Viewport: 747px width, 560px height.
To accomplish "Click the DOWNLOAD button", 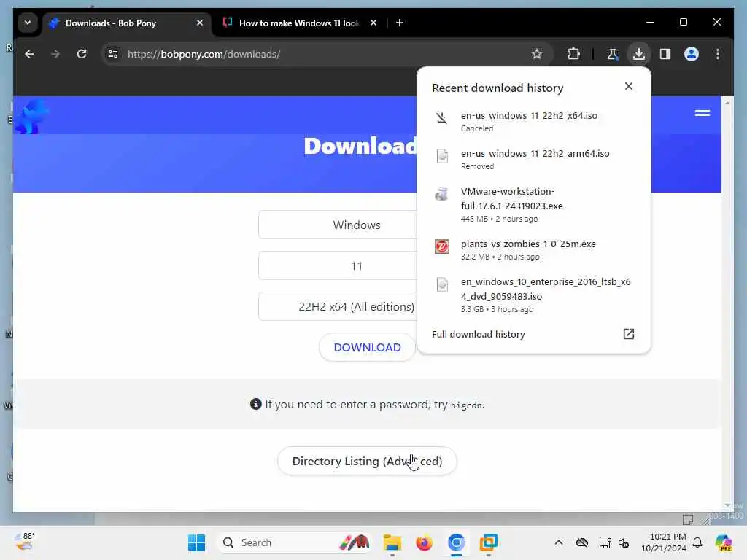I will click(368, 347).
